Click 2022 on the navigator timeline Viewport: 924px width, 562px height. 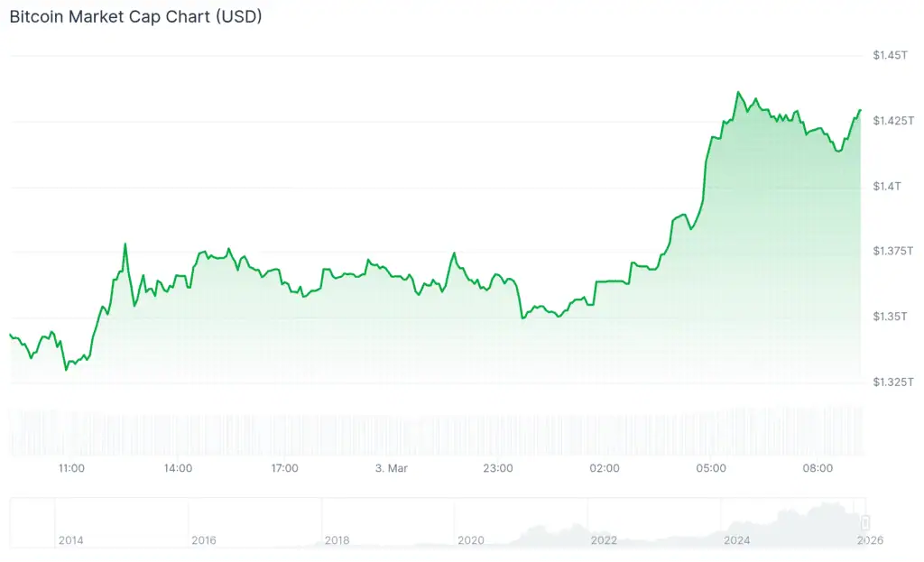(604, 540)
